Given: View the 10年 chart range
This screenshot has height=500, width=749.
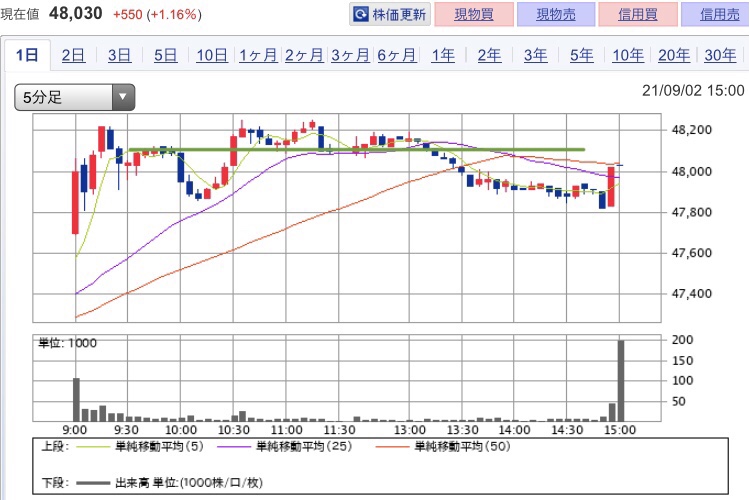Looking at the screenshot, I should pyautogui.click(x=628, y=55).
